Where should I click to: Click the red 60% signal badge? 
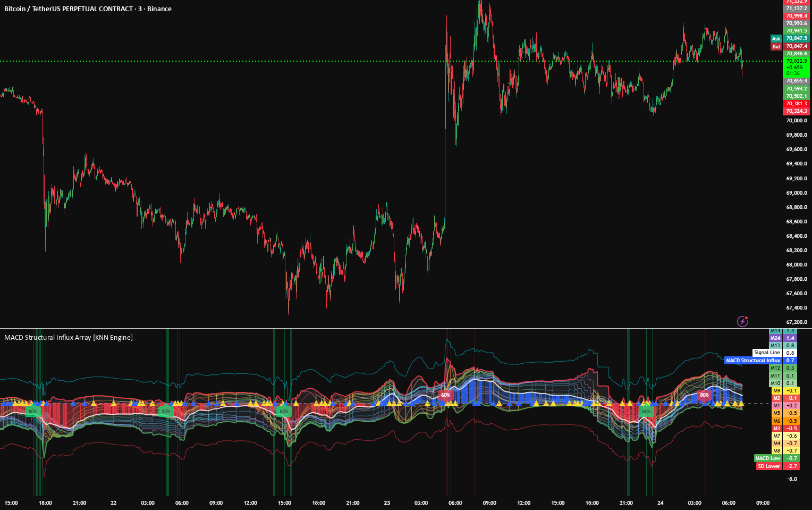[445, 395]
